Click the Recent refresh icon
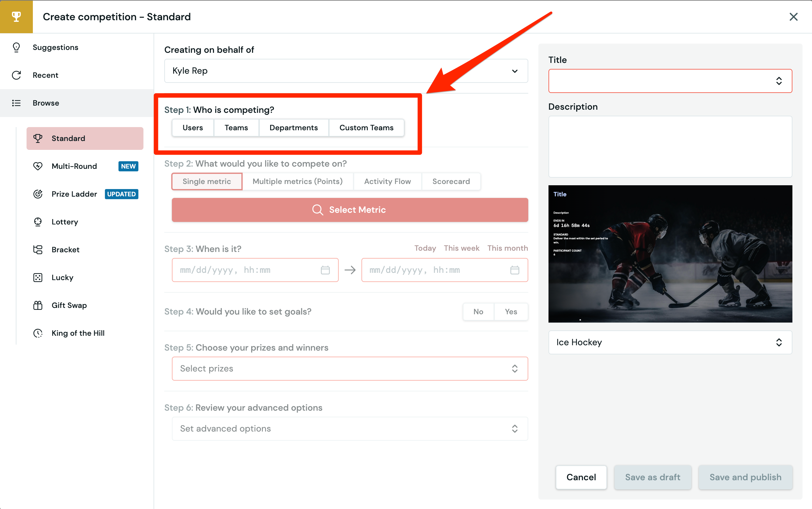 coord(16,75)
